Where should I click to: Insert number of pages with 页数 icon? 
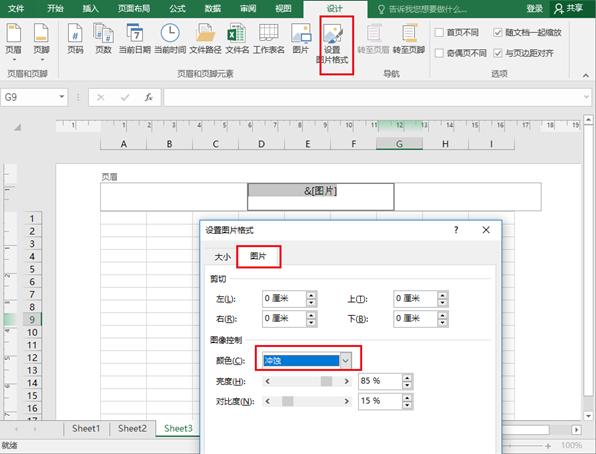click(103, 38)
